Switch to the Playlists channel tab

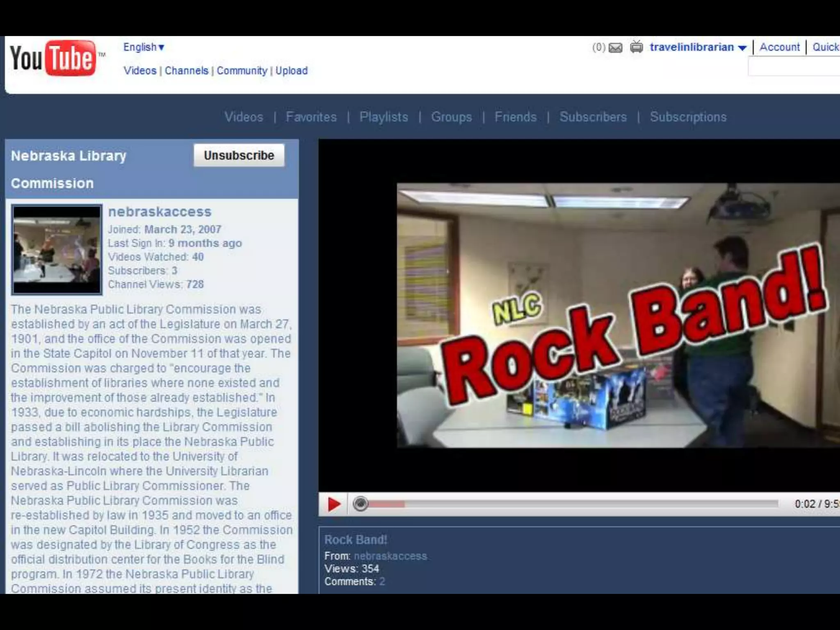(383, 117)
